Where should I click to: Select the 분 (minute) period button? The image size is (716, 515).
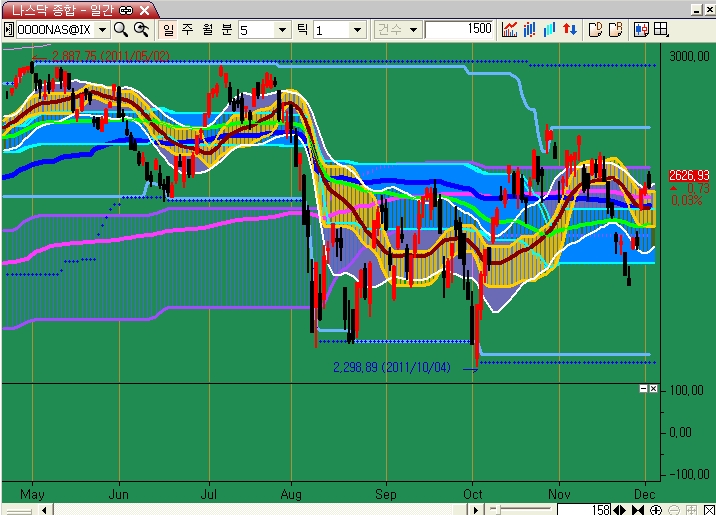coord(225,30)
